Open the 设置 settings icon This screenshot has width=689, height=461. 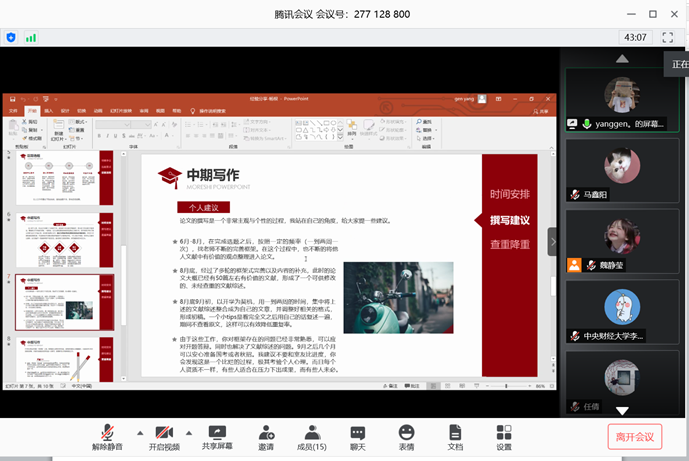pyautogui.click(x=503, y=438)
